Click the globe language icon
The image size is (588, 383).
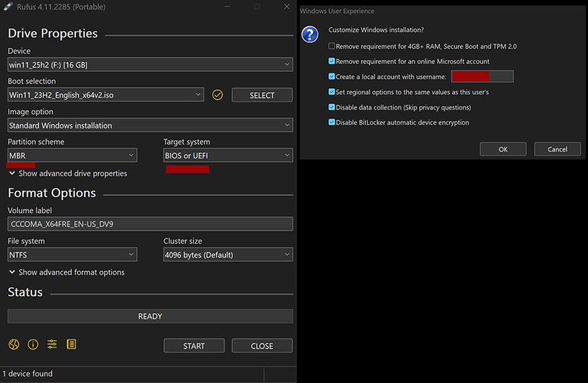point(14,345)
